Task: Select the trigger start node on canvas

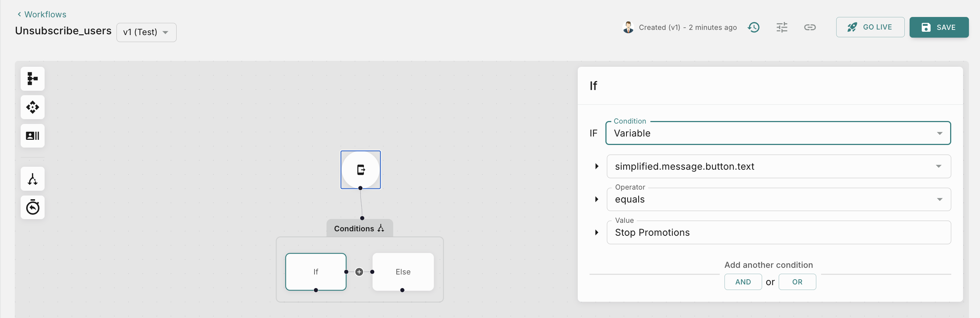Action: [360, 169]
